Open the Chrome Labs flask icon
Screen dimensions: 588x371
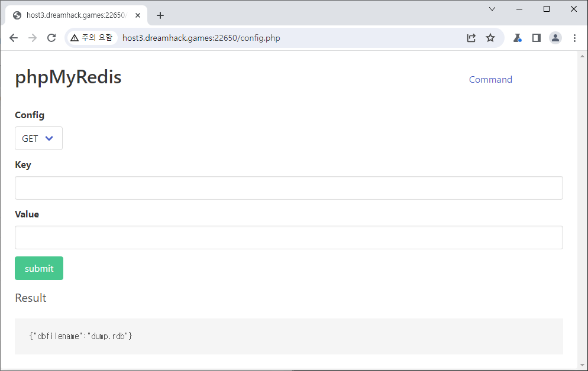518,38
